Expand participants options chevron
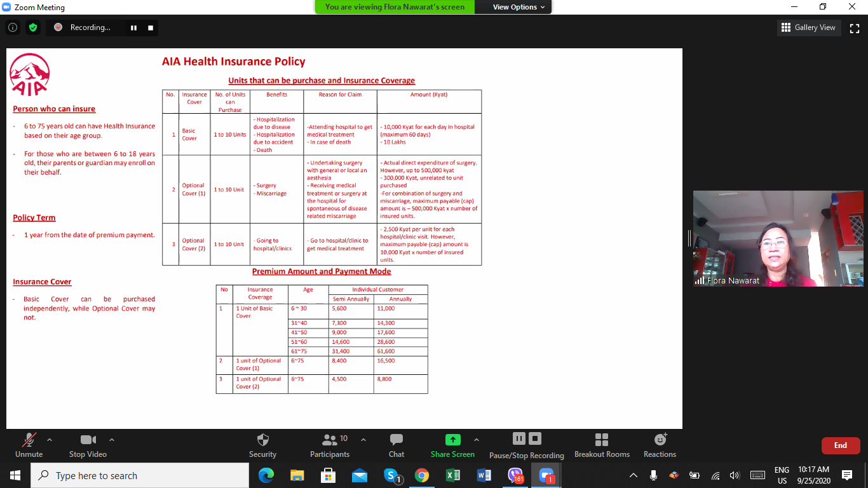This screenshot has height=488, width=868. [x=363, y=439]
